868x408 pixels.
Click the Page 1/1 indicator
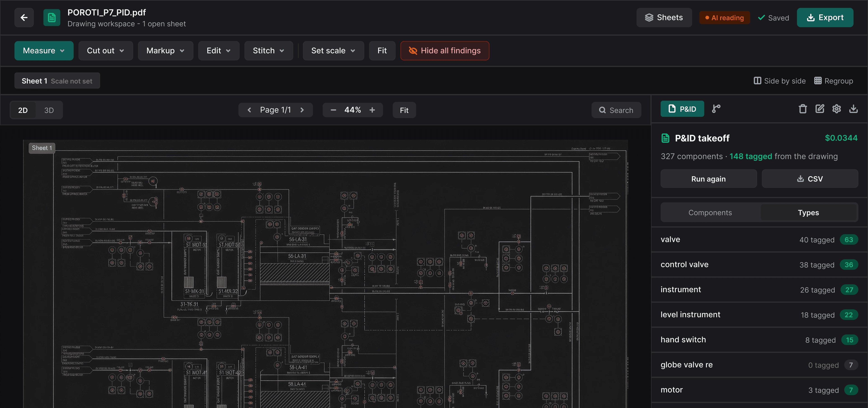click(275, 110)
